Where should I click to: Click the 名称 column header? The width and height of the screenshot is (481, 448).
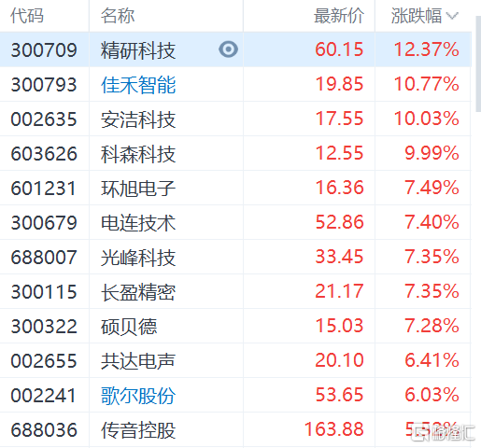click(118, 16)
